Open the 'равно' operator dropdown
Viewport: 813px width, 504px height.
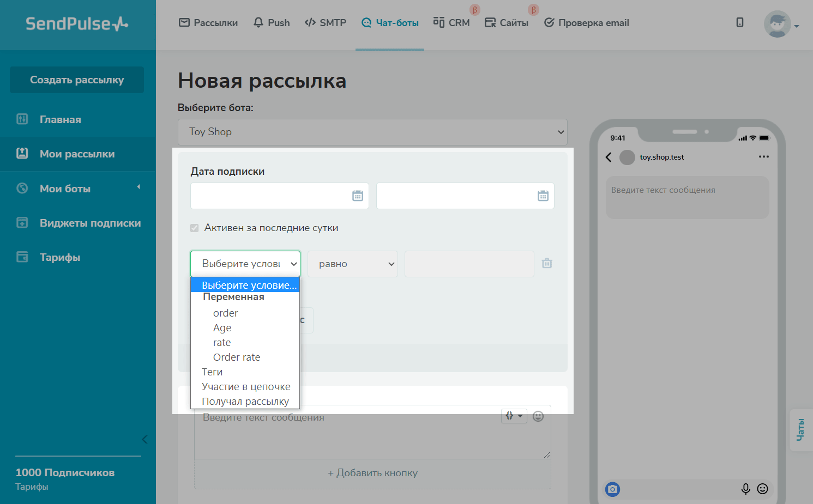(x=352, y=263)
